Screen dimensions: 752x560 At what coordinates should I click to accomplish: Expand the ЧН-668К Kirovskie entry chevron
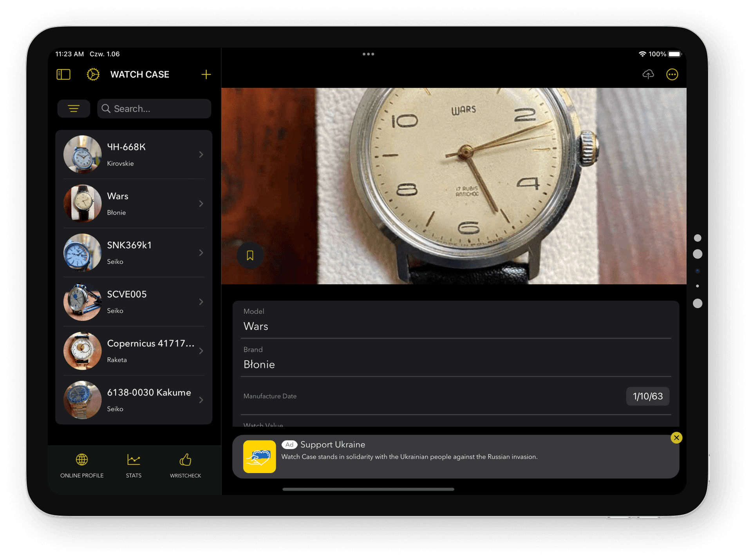coord(201,155)
